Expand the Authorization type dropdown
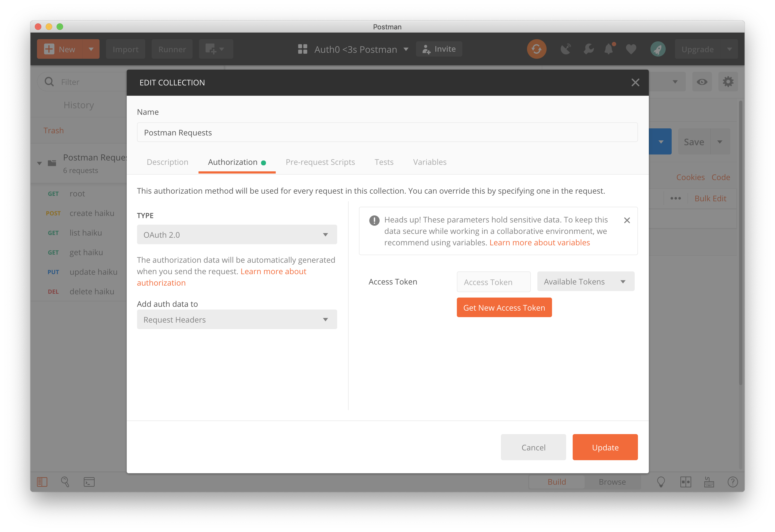The width and height of the screenshot is (775, 532). click(236, 234)
